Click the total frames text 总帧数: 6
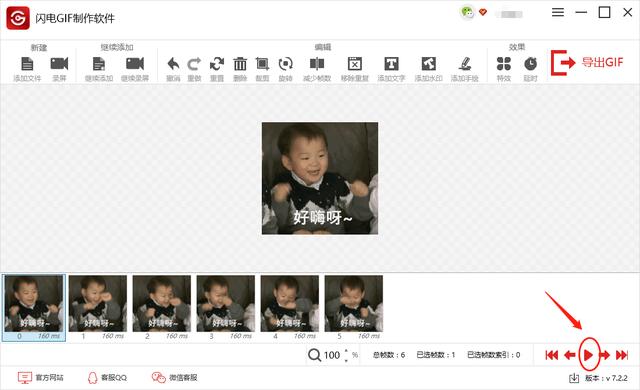 (x=389, y=355)
